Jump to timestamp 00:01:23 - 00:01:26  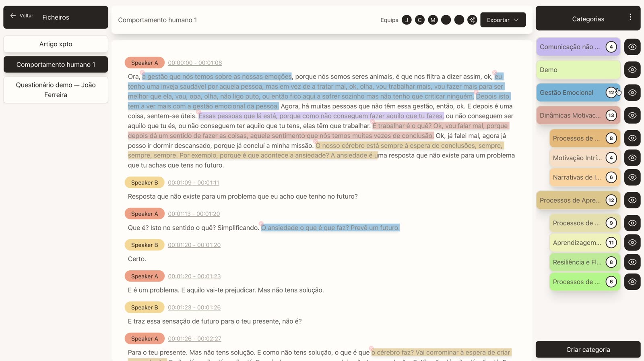pyautogui.click(x=194, y=307)
